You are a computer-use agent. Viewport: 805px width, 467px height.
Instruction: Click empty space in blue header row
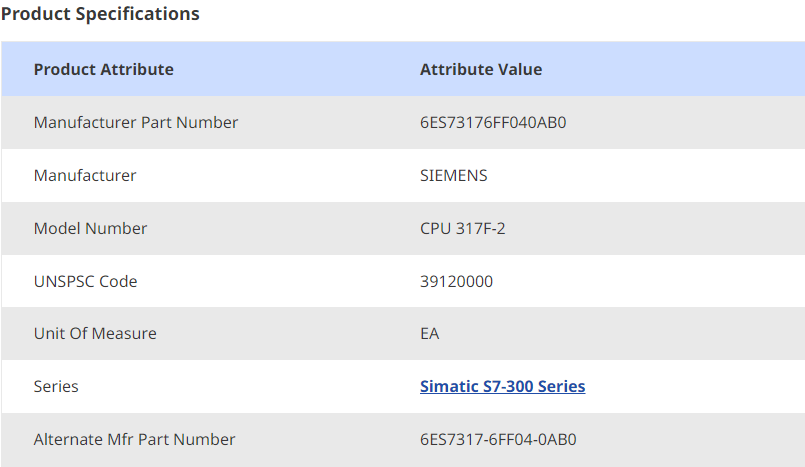click(680, 69)
